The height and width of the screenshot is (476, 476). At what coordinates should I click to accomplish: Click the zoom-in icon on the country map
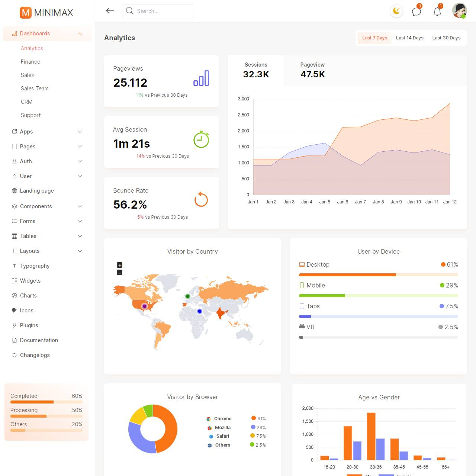click(119, 265)
